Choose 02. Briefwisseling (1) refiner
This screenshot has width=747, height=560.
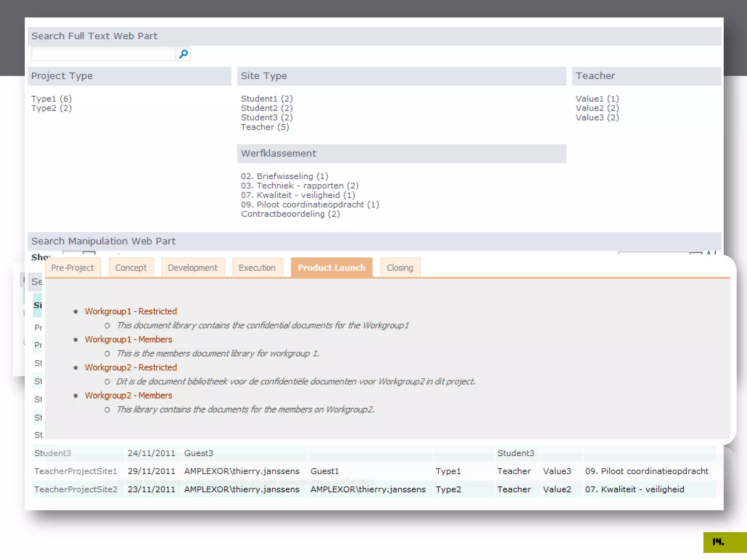pyautogui.click(x=285, y=176)
